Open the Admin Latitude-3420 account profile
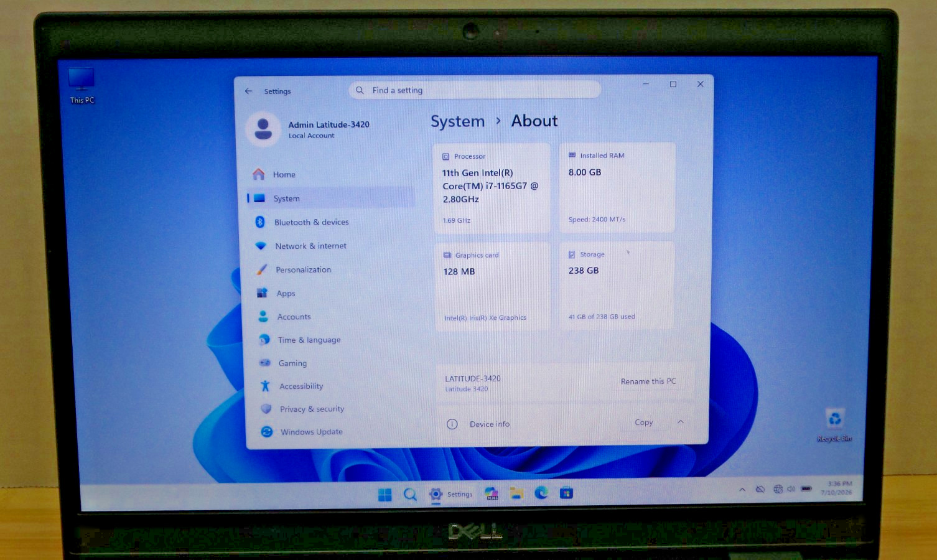This screenshot has height=560, width=937. [x=309, y=129]
